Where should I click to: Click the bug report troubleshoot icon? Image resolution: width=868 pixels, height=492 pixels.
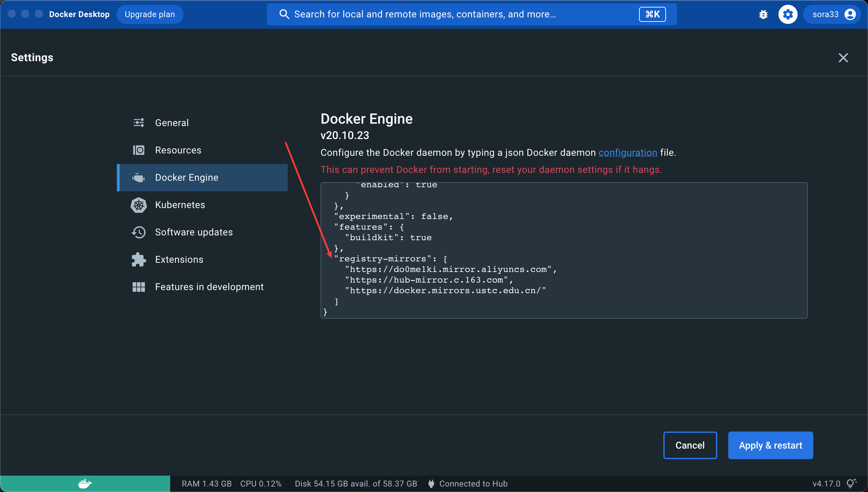coord(763,14)
